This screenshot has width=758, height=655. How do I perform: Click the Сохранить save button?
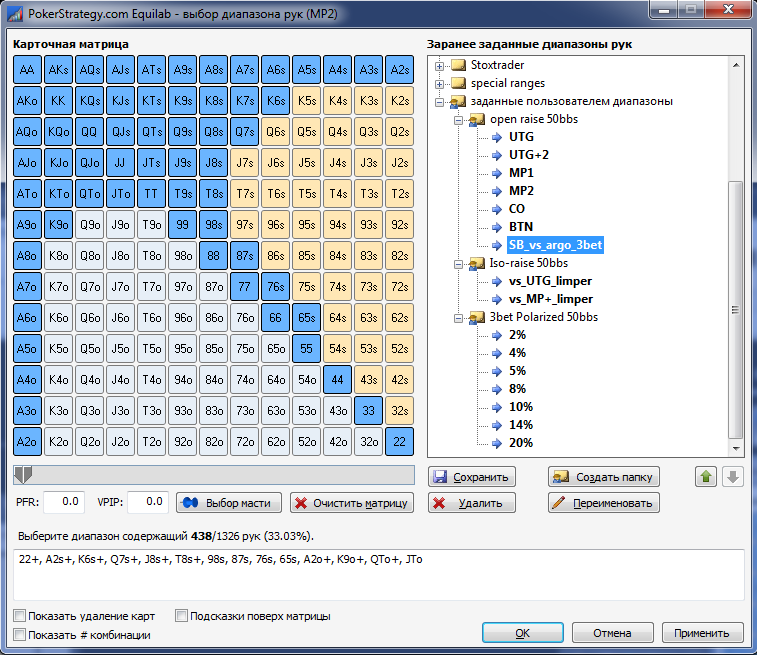472,477
